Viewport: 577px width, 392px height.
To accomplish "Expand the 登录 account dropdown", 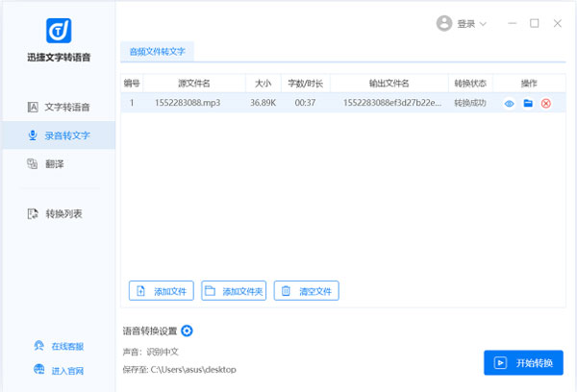I will (x=472, y=23).
